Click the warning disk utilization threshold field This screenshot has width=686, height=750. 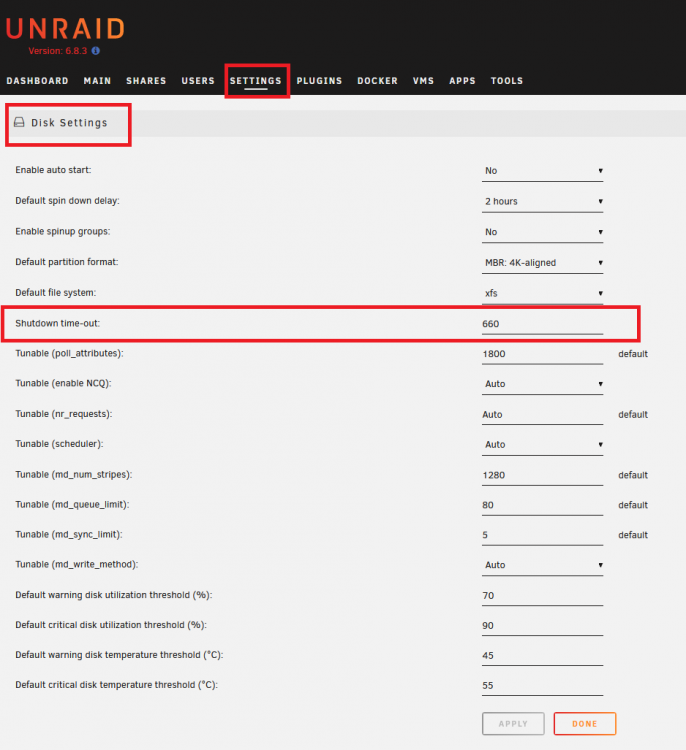tap(542, 596)
